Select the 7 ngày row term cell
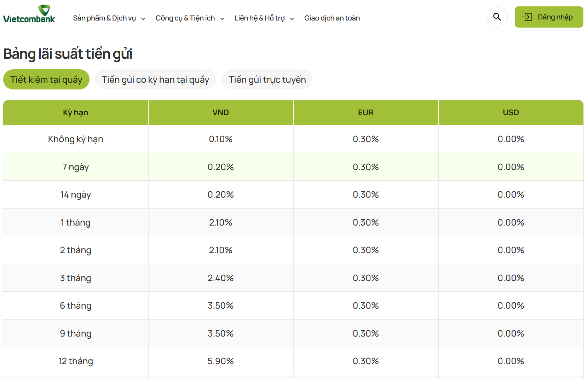The width and height of the screenshot is (588, 379). (76, 167)
